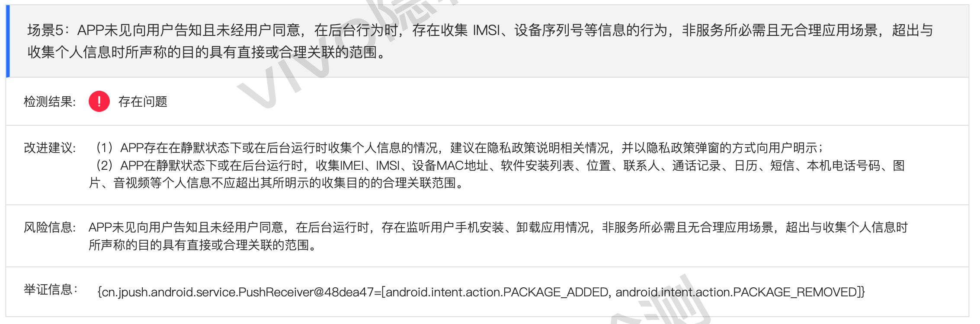The image size is (980, 324).
Task: Click the 风险信息 row label
Action: 49,228
